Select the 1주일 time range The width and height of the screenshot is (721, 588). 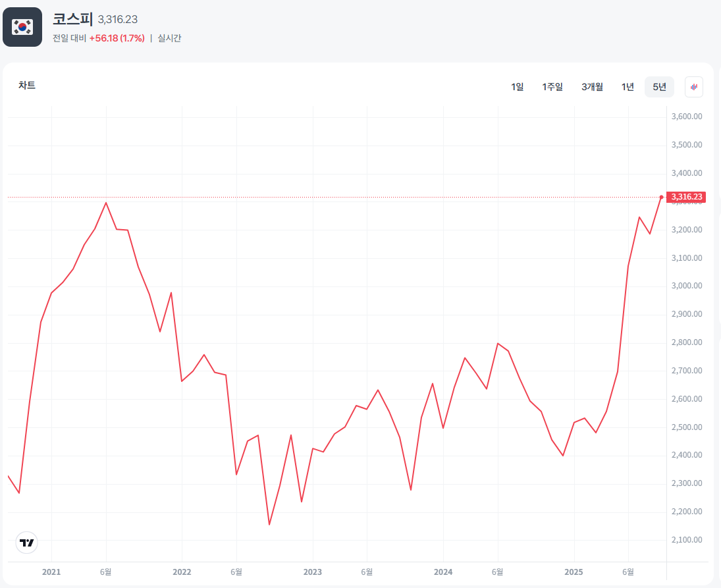(x=552, y=87)
